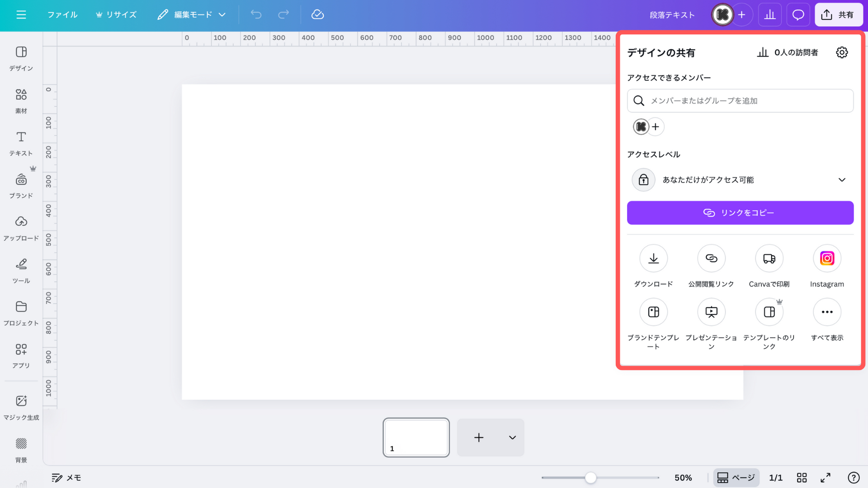Open the デザイン sidebar panel
Viewport: 868px width, 488px height.
click(x=21, y=59)
